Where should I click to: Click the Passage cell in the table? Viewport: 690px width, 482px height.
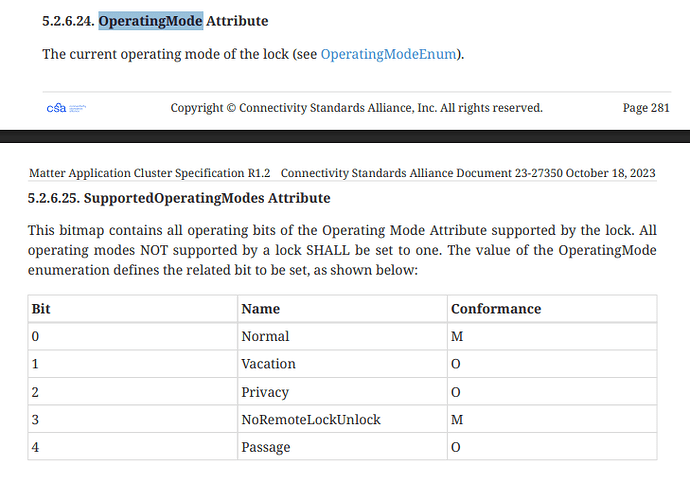coord(265,447)
